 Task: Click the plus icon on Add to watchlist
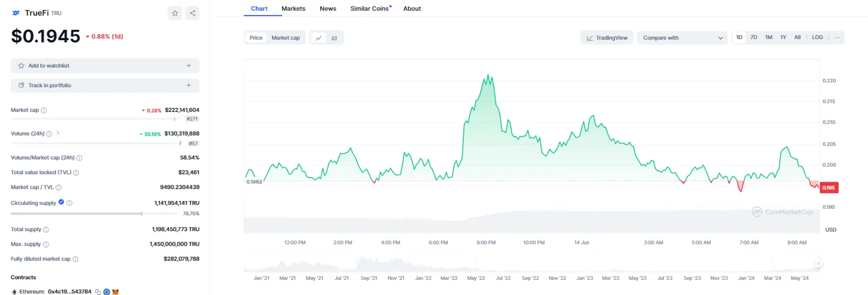point(189,66)
